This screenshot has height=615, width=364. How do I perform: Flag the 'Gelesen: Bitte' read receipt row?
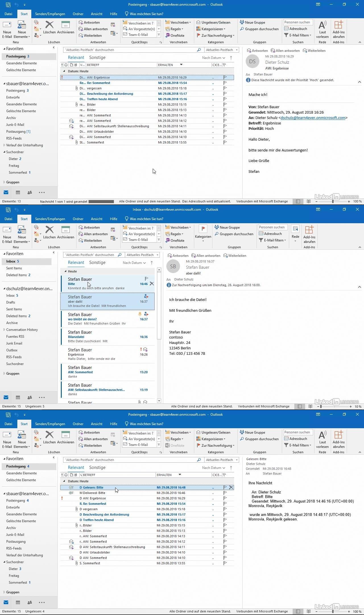(x=225, y=487)
